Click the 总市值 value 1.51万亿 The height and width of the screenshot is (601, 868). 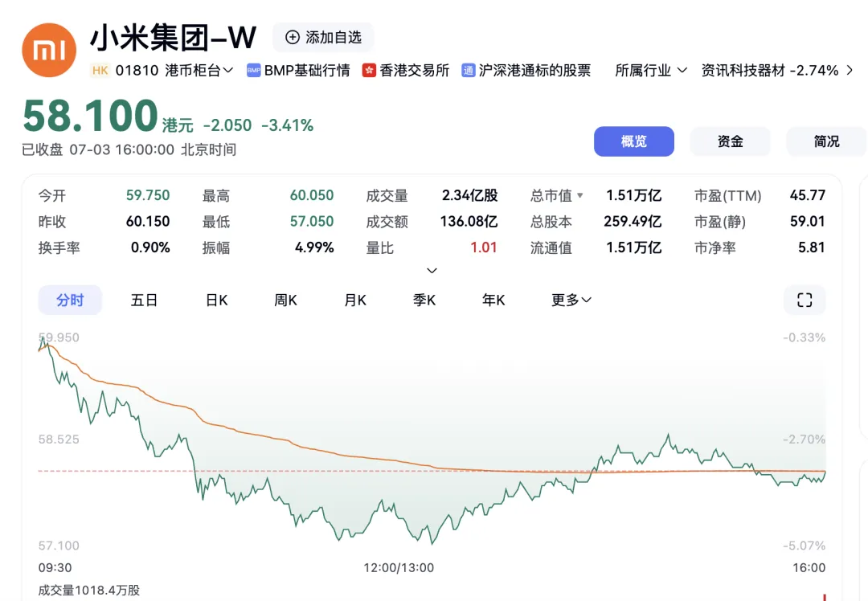634,195
